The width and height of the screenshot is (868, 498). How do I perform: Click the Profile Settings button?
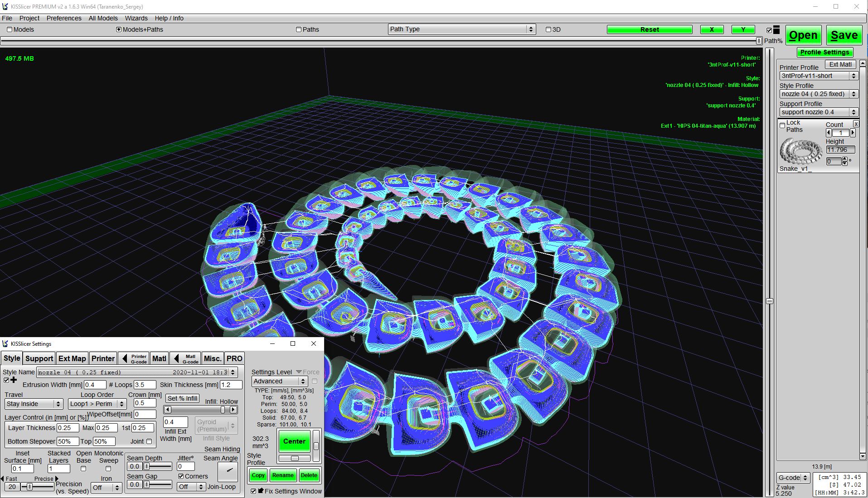pyautogui.click(x=824, y=52)
